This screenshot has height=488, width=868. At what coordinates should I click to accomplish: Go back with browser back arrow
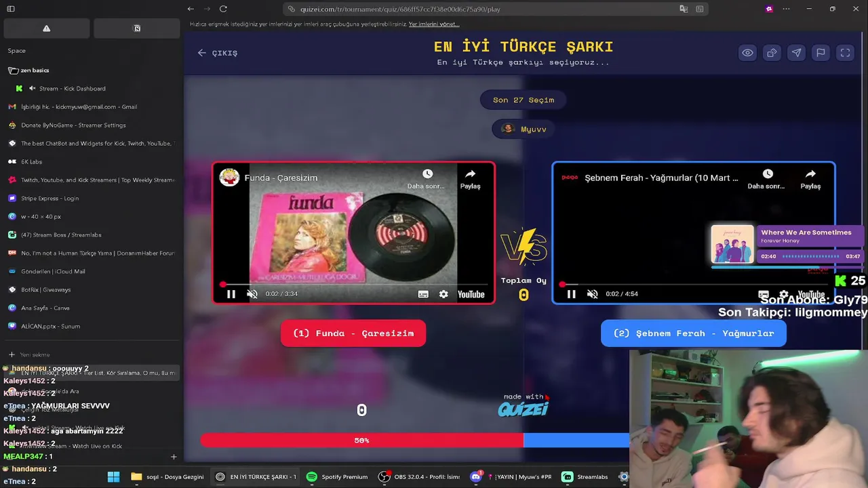pyautogui.click(x=191, y=9)
